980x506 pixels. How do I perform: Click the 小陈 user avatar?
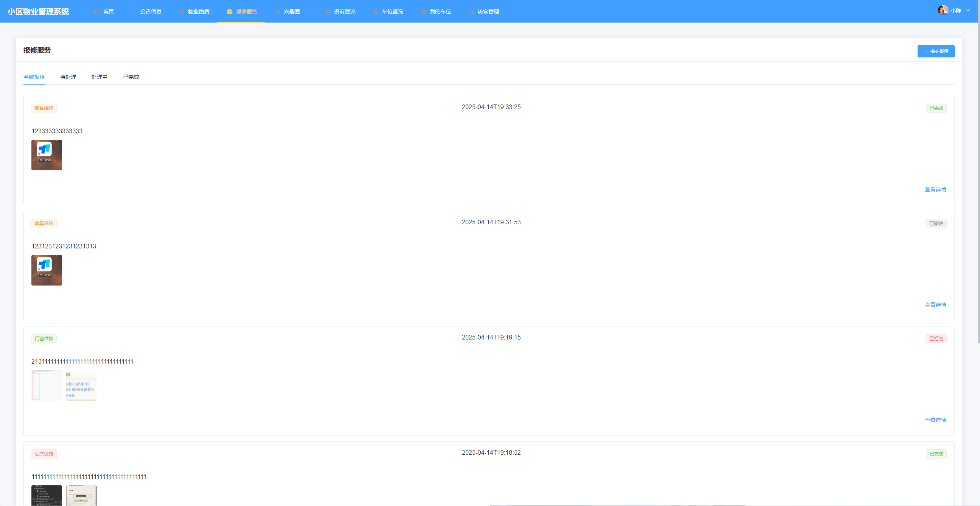pos(943,11)
